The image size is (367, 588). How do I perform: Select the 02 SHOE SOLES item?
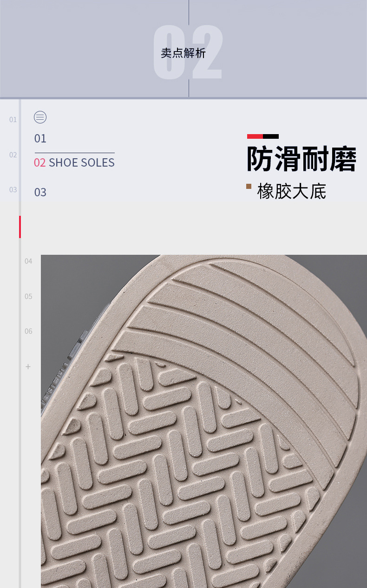[x=74, y=162]
